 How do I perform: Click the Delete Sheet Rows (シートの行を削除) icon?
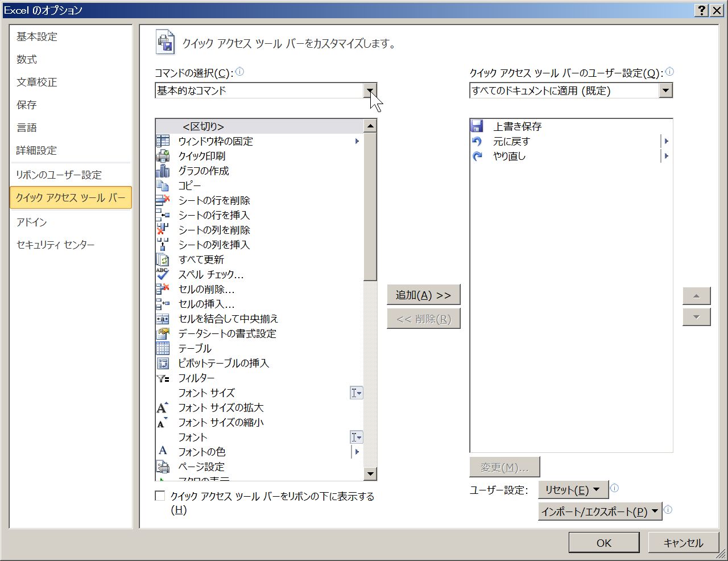coord(163,200)
